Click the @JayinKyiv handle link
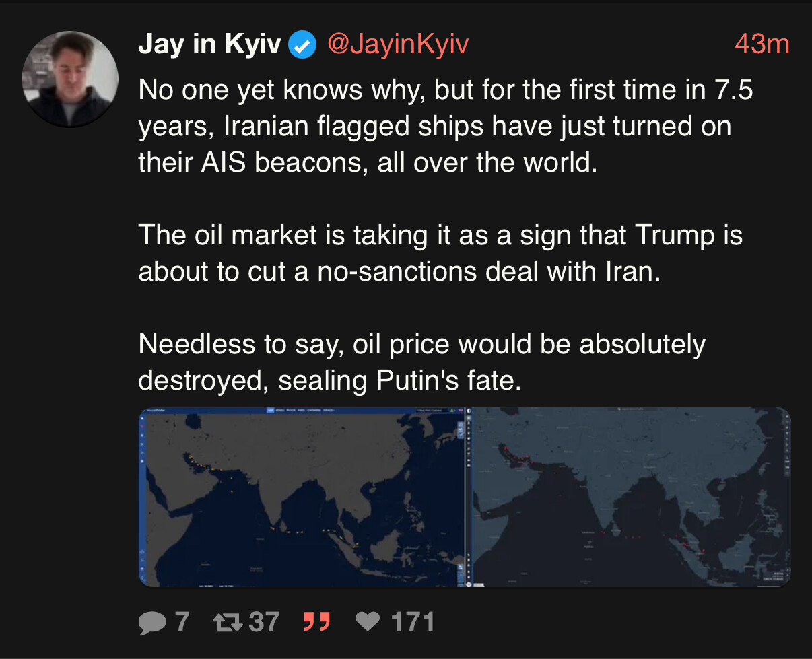 [397, 44]
